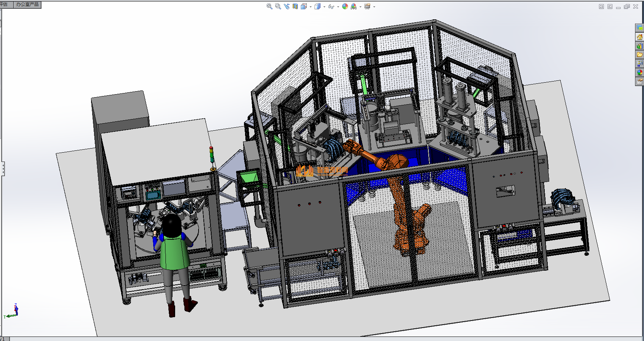Switch to the 评估 tab

click(4, 4)
